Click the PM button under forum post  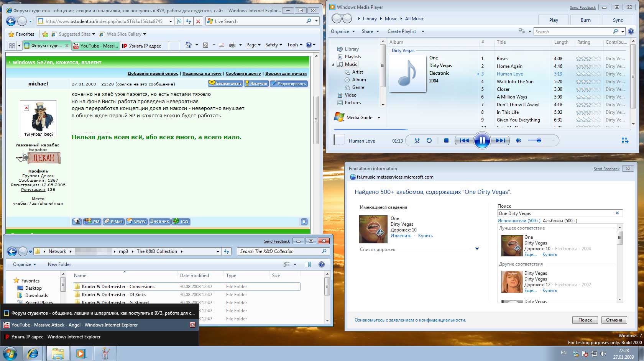(x=92, y=222)
